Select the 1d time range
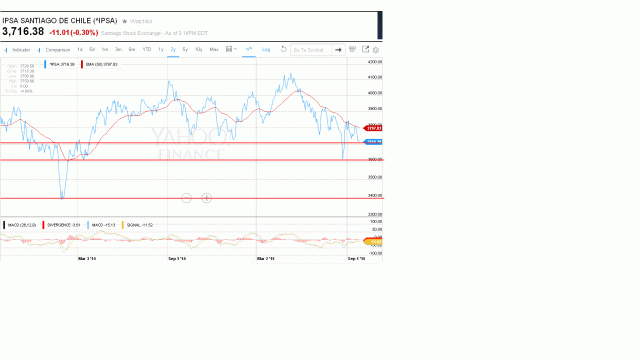 pos(80,49)
